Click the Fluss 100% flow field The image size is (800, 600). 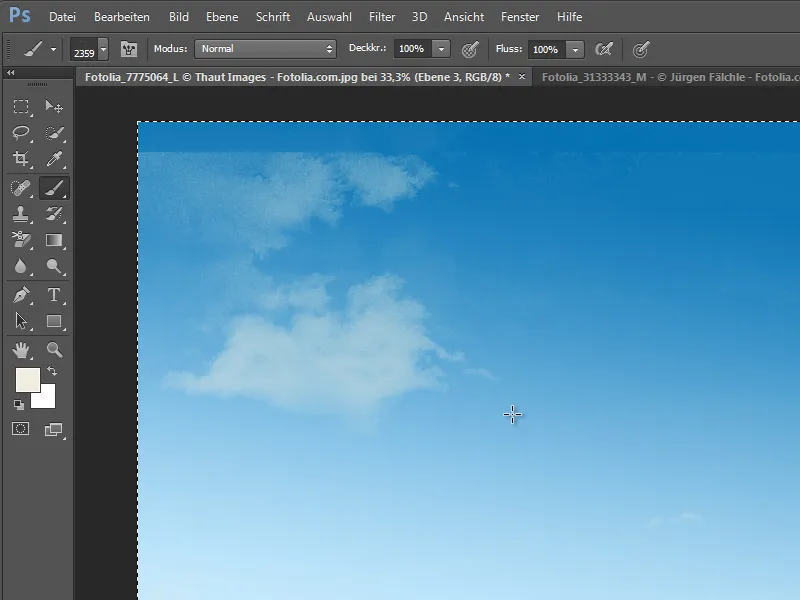546,49
